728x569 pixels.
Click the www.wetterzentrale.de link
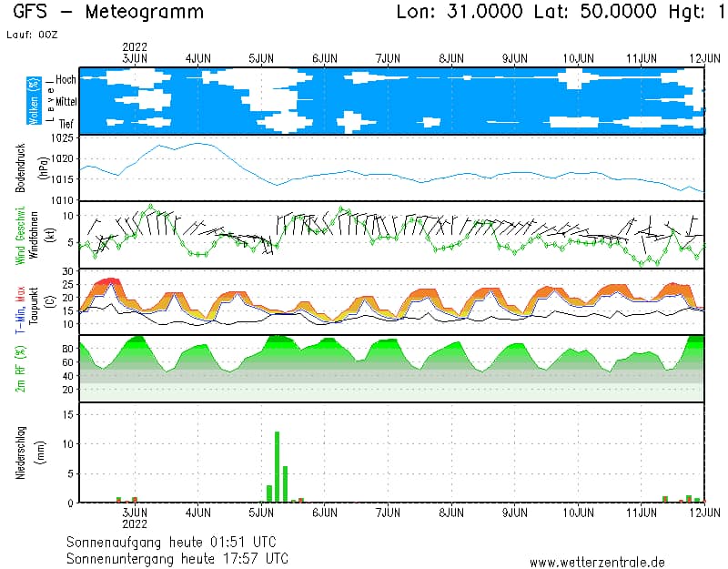tap(597, 562)
